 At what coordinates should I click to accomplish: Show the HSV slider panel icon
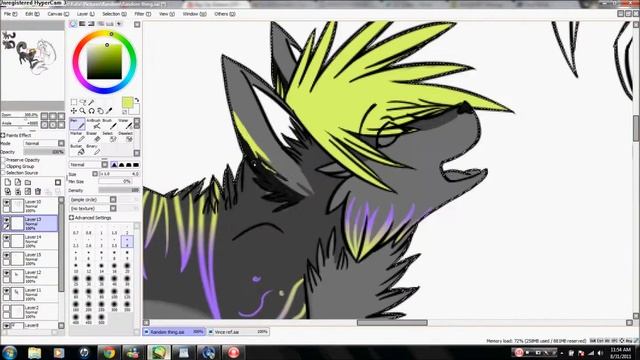click(91, 24)
